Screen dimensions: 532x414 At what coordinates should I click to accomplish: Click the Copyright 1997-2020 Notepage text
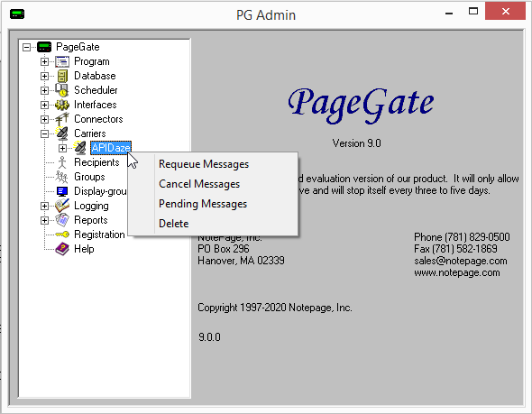[x=275, y=308]
